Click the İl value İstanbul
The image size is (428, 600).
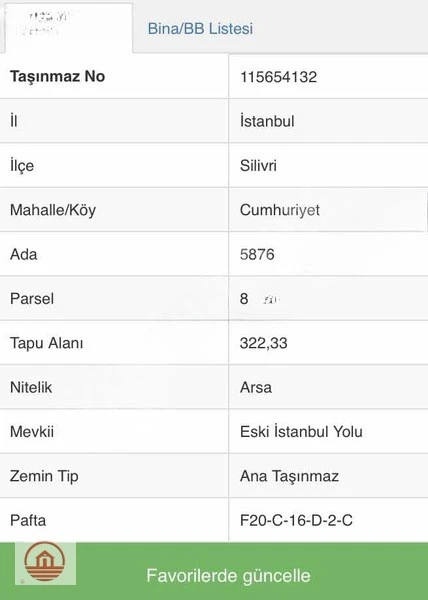click(x=267, y=121)
